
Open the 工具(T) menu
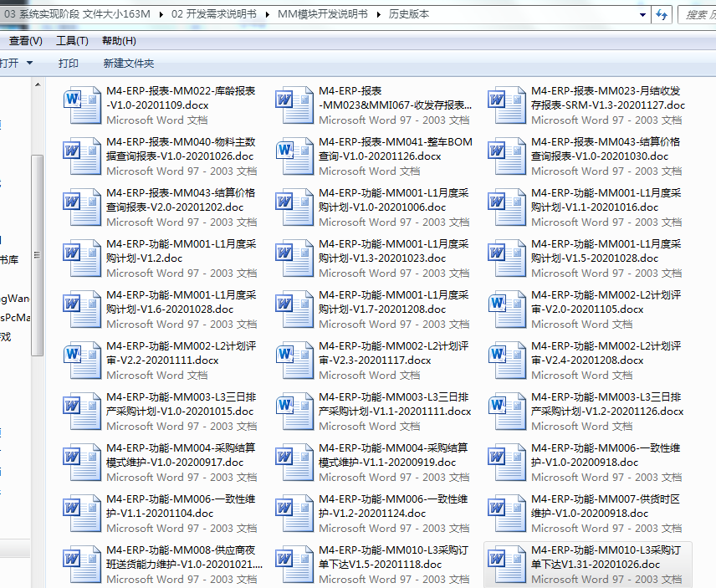coord(72,41)
